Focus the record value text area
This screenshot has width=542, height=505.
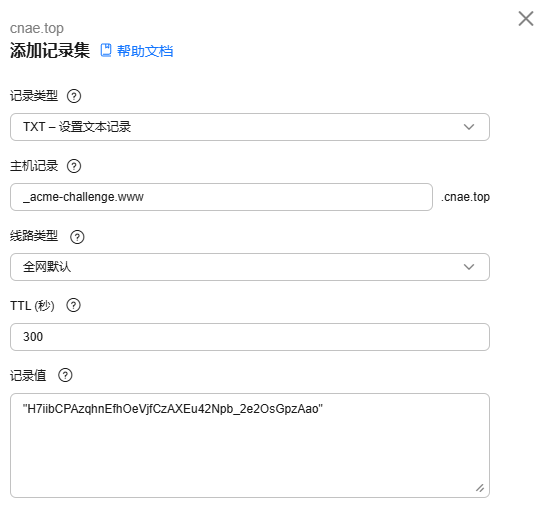pos(250,446)
